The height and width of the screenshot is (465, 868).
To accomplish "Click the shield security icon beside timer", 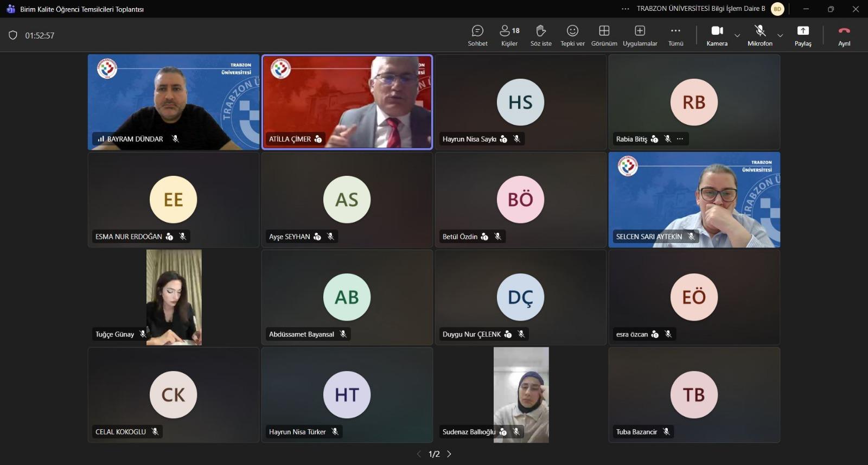I will (x=13, y=35).
